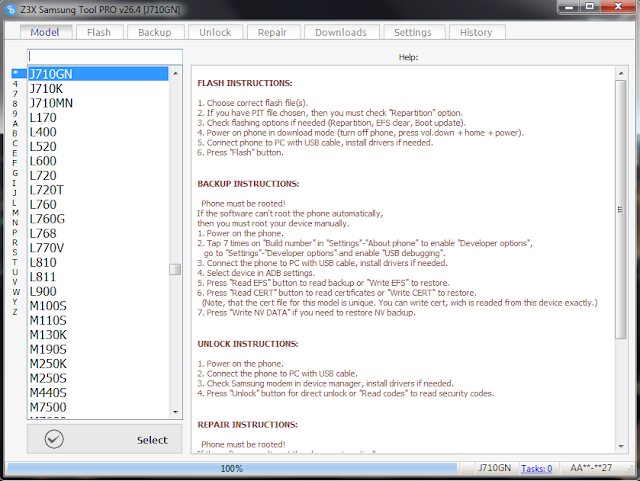The width and height of the screenshot is (640, 481).
Task: Click the model search input field
Action: click(105, 56)
